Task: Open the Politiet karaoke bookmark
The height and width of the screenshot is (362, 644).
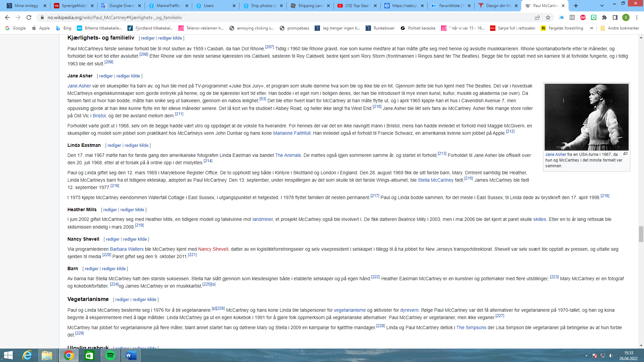Action: (418, 28)
